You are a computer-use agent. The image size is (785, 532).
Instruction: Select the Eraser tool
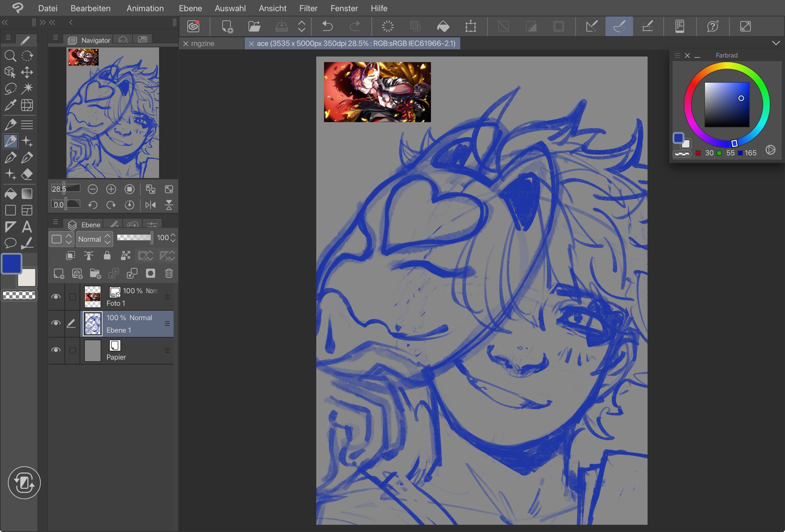click(27, 174)
